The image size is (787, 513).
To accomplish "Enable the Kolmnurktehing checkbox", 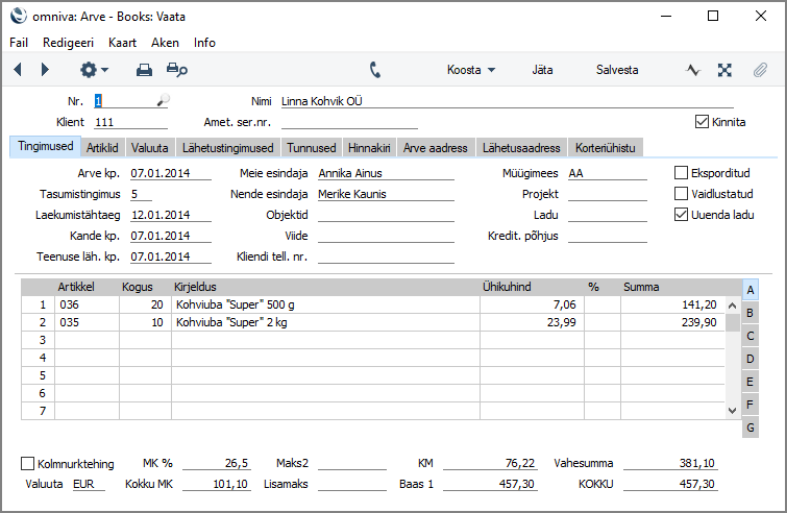I will click(28, 463).
